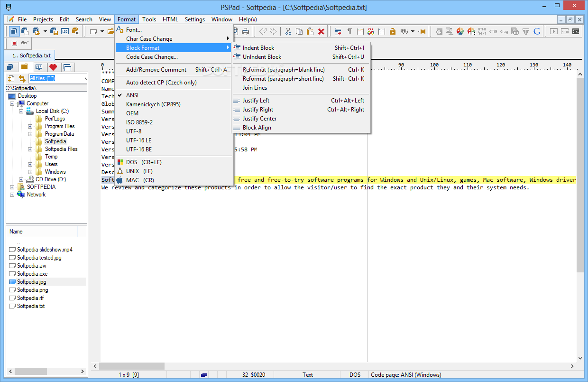Open the color wheel picker icon
This screenshot has height=382, width=588.
coord(460,31)
